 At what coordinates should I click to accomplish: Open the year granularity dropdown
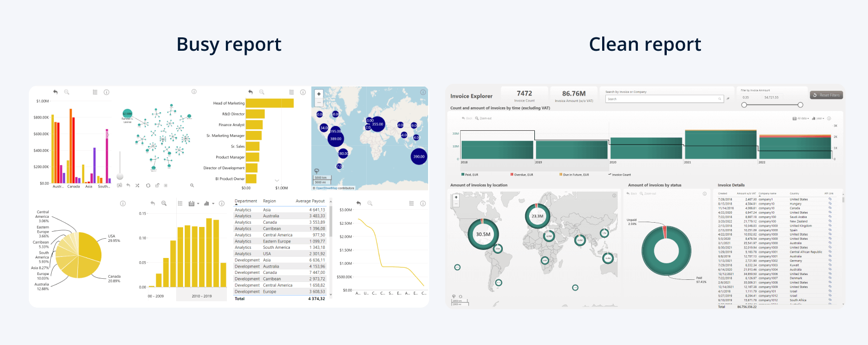pos(818,119)
